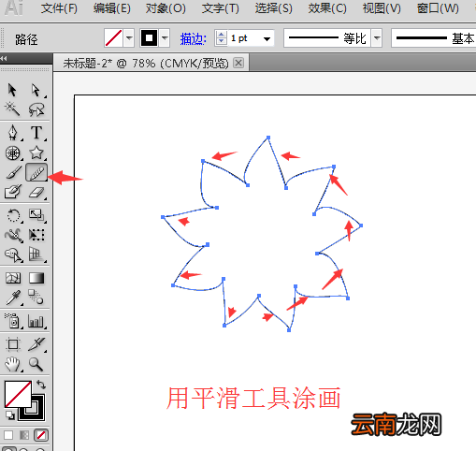The image size is (476, 451).
Task: Click the Ai application logo
Action: [x=14, y=8]
